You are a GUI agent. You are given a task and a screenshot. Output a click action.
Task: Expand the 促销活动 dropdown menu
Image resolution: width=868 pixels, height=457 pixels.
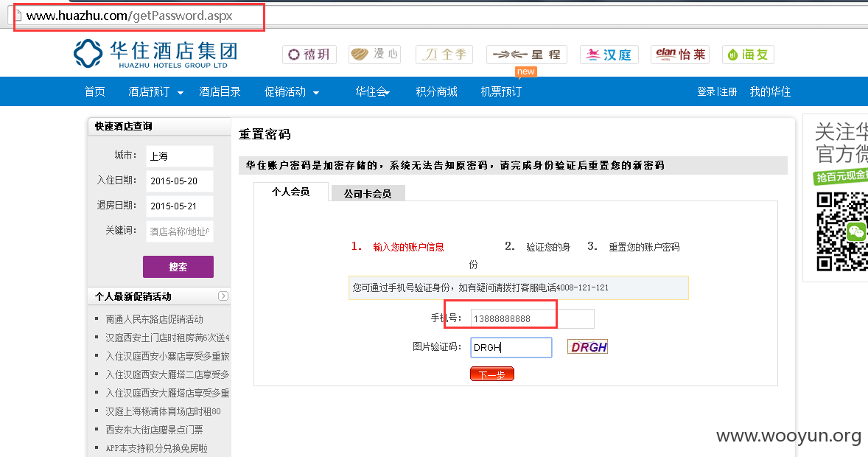(x=292, y=91)
